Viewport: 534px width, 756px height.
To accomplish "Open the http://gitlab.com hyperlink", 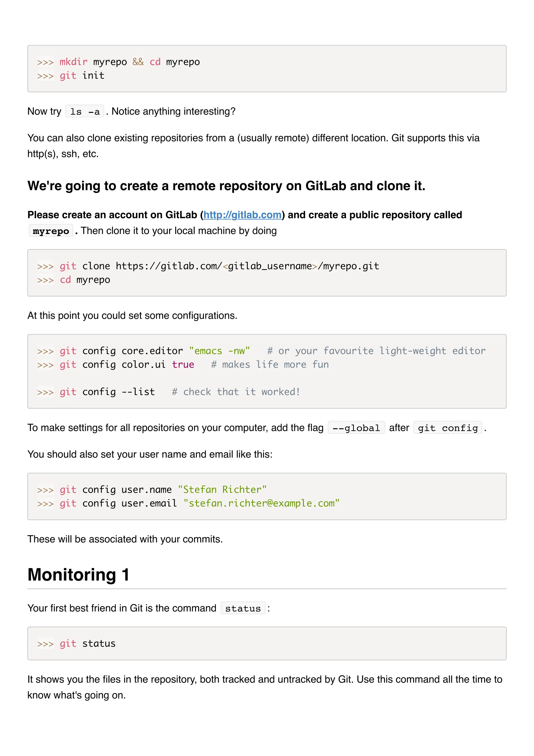I will point(242,215).
